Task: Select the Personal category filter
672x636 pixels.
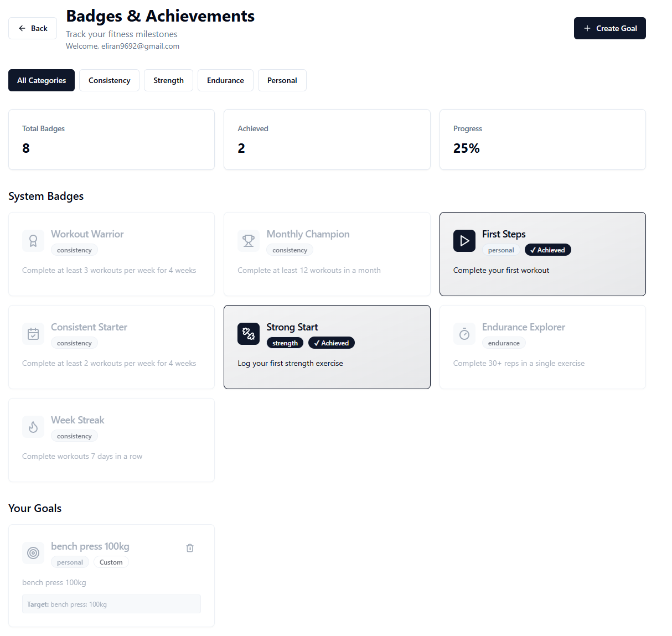Action: click(282, 80)
